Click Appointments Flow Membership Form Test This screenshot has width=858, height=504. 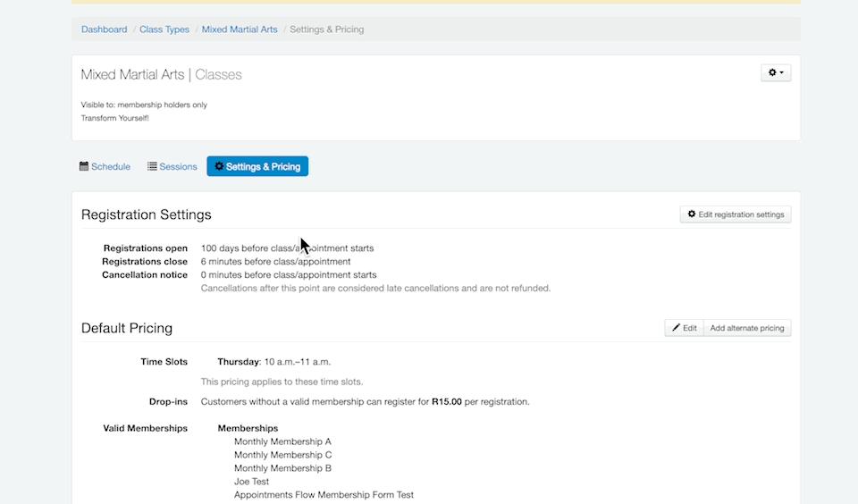pyautogui.click(x=324, y=495)
